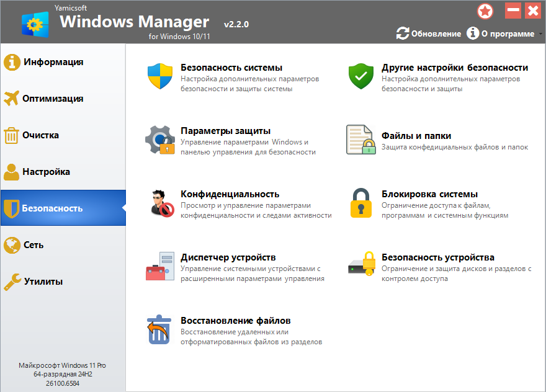Open the Сеть sidebar section
546x392 pixels.
[x=34, y=245]
